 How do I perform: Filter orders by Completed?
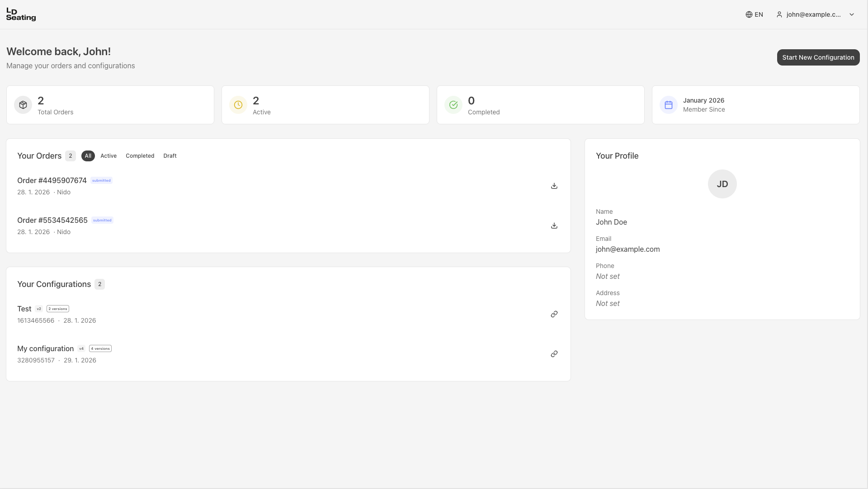tap(140, 156)
